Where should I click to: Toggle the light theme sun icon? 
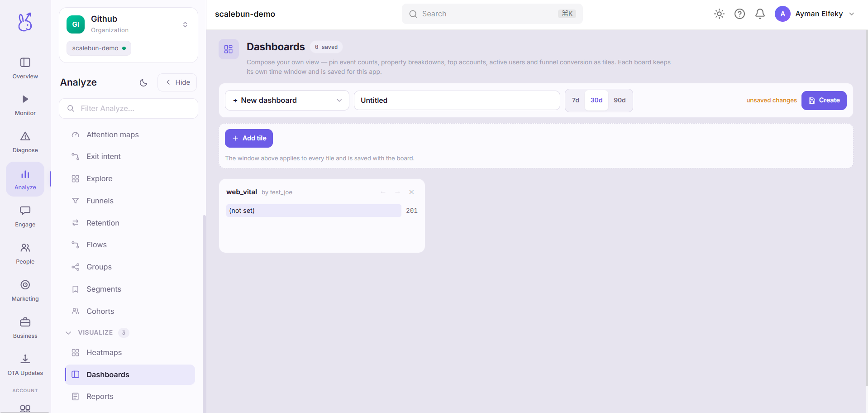point(719,14)
